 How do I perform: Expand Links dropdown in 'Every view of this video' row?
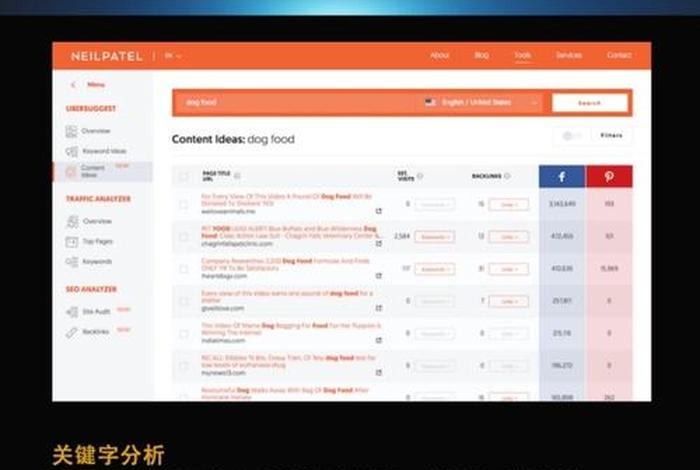pos(509,301)
